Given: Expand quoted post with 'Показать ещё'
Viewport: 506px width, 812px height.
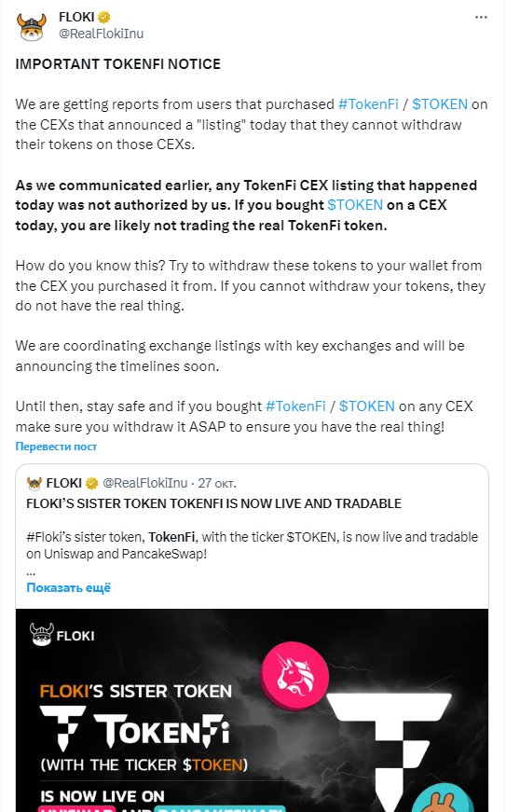Looking at the screenshot, I should pos(68,587).
